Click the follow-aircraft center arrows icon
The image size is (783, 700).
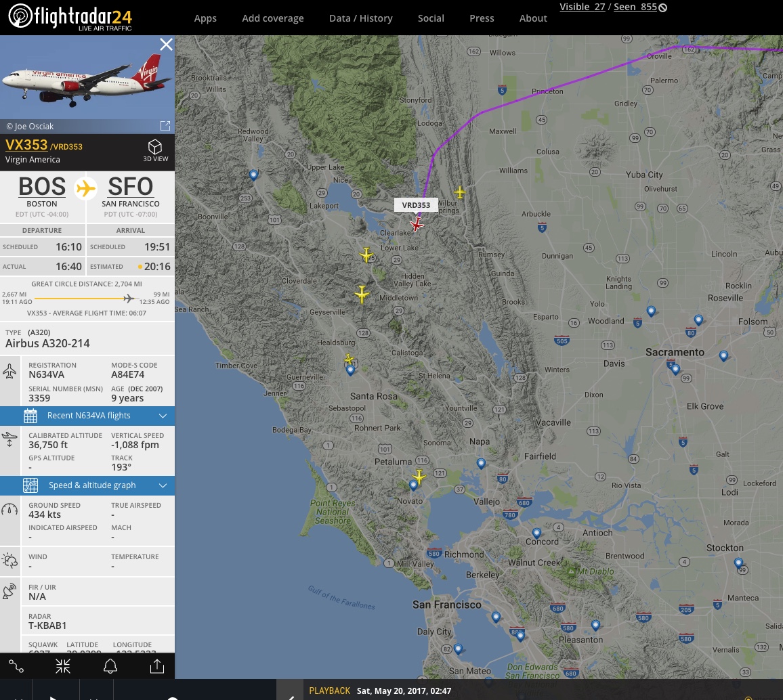pyautogui.click(x=63, y=666)
